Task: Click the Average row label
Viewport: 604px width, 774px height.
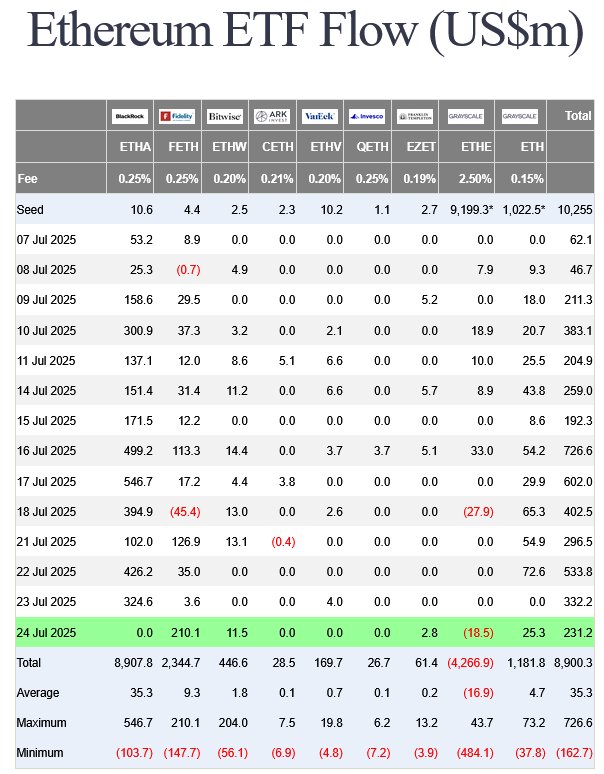Action: point(38,693)
